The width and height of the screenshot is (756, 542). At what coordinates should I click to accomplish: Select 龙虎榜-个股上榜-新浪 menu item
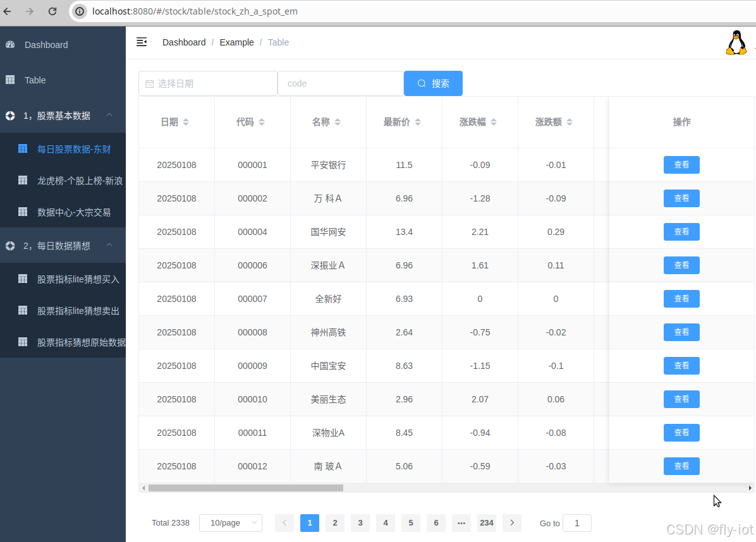click(63, 181)
